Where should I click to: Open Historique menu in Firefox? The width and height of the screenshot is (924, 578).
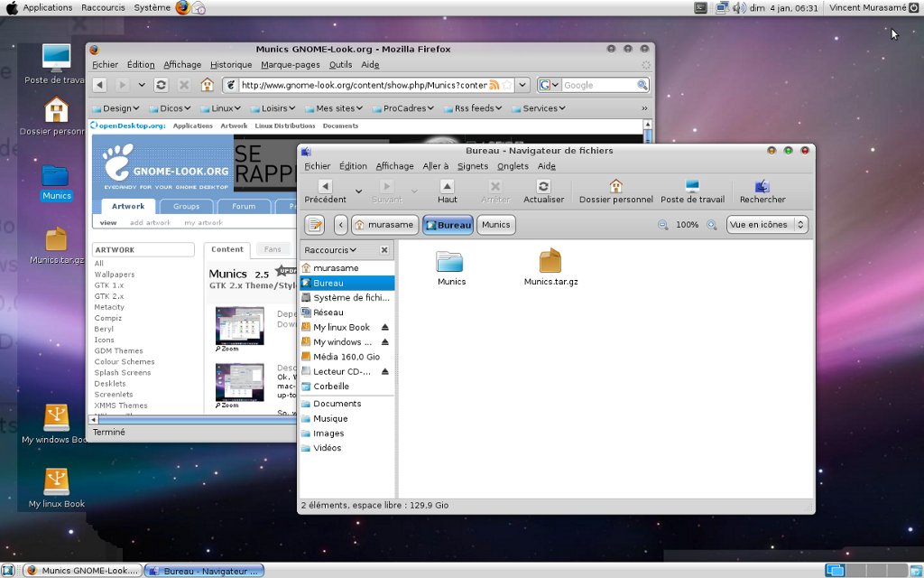point(231,65)
